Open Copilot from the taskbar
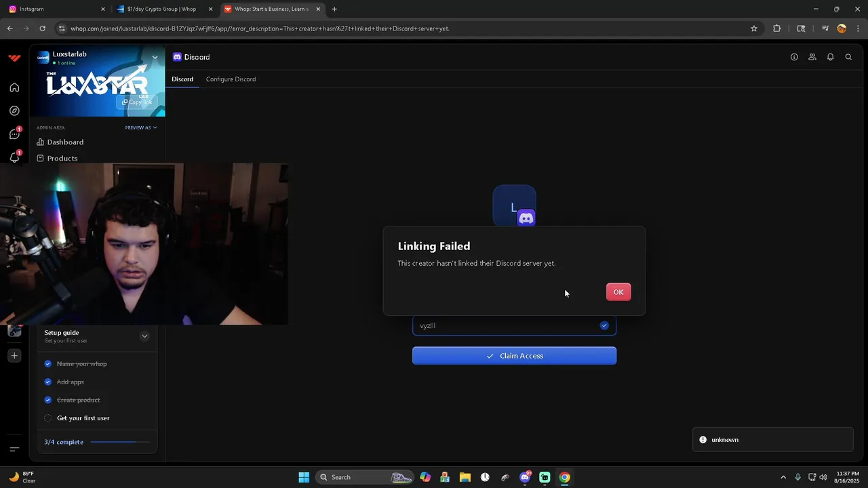This screenshot has height=488, width=868. tap(425, 477)
